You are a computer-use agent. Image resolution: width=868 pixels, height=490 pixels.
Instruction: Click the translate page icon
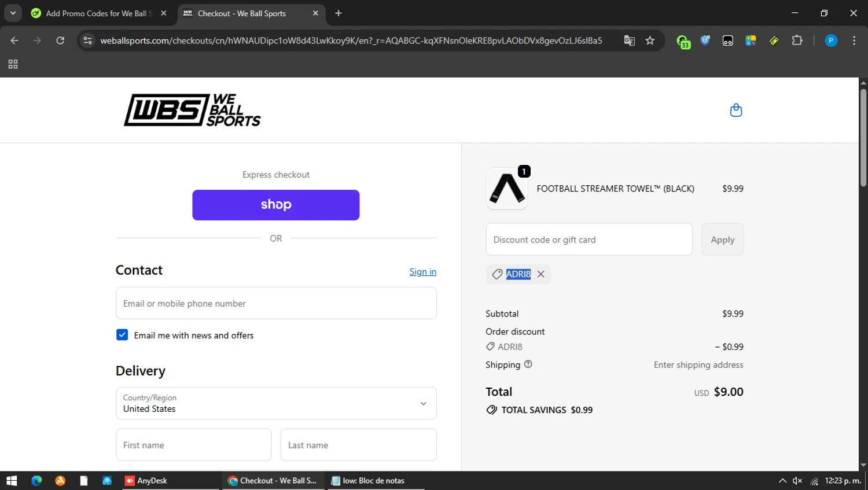point(629,40)
